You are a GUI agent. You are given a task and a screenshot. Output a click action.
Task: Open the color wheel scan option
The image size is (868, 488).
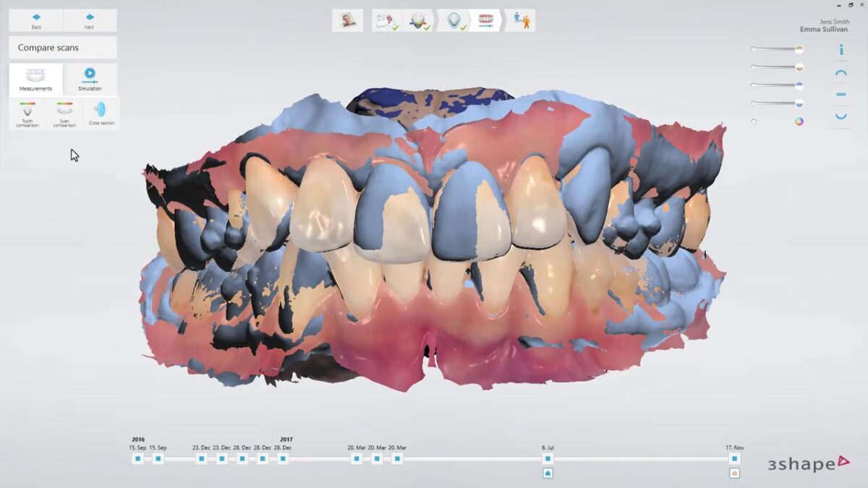(799, 121)
